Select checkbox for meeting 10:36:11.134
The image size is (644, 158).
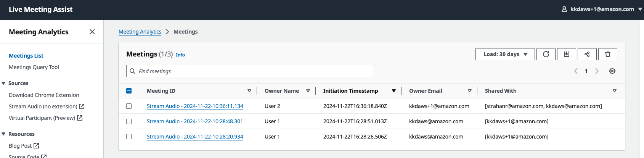click(129, 106)
